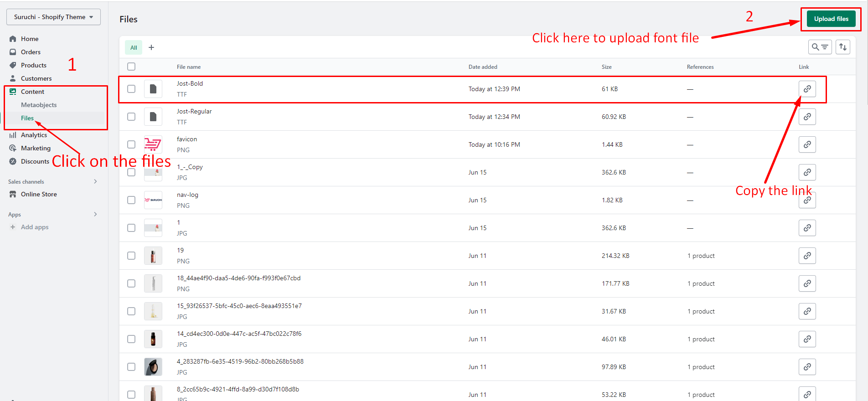Toggle the select all files checkbox

click(131, 67)
